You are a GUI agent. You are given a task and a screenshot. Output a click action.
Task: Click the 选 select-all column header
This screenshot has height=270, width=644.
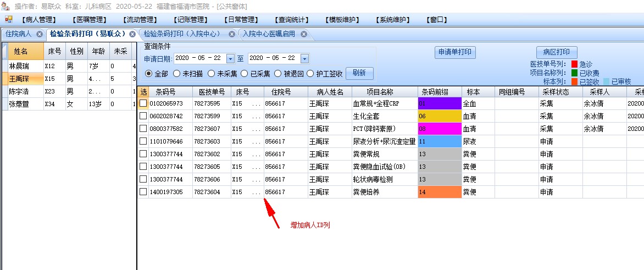coord(143,92)
